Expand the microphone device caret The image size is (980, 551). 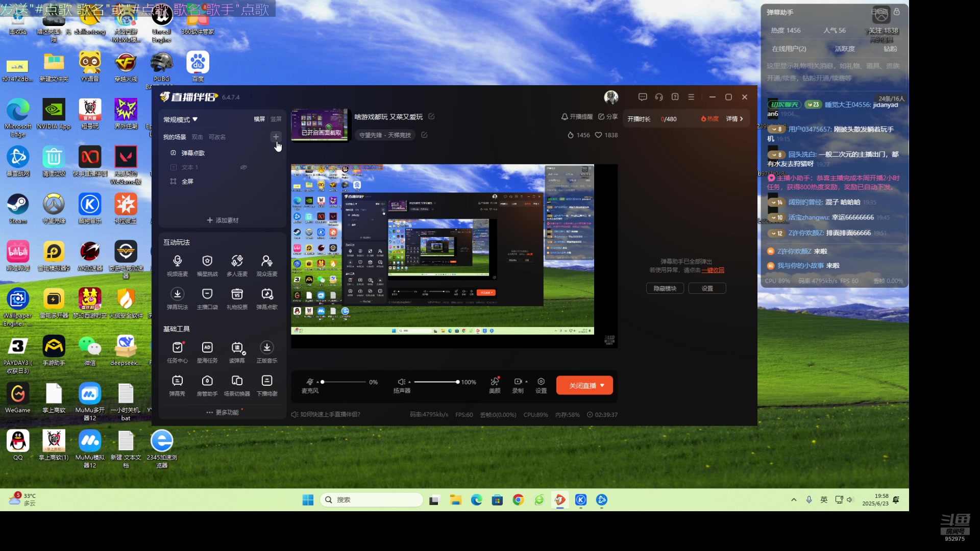pos(317,382)
